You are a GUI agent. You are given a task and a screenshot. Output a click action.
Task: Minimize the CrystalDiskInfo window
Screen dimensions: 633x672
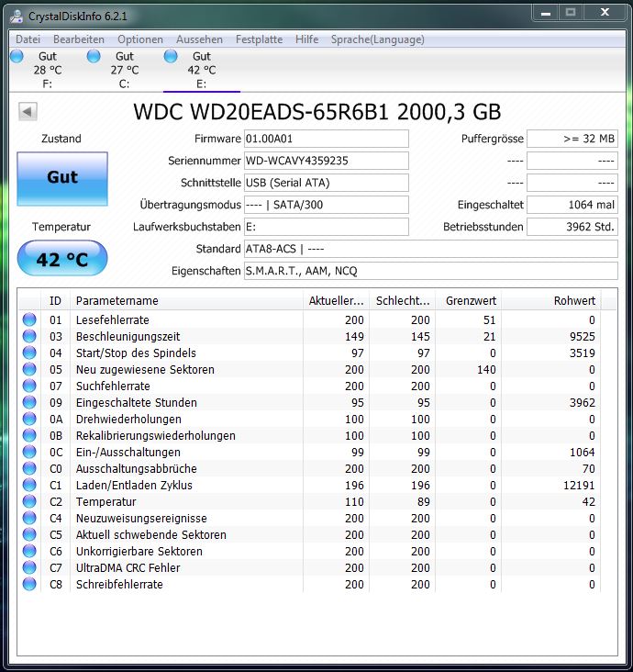545,13
